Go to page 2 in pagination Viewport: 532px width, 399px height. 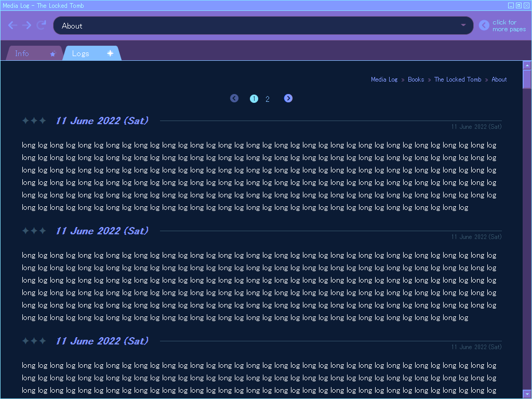coord(268,99)
